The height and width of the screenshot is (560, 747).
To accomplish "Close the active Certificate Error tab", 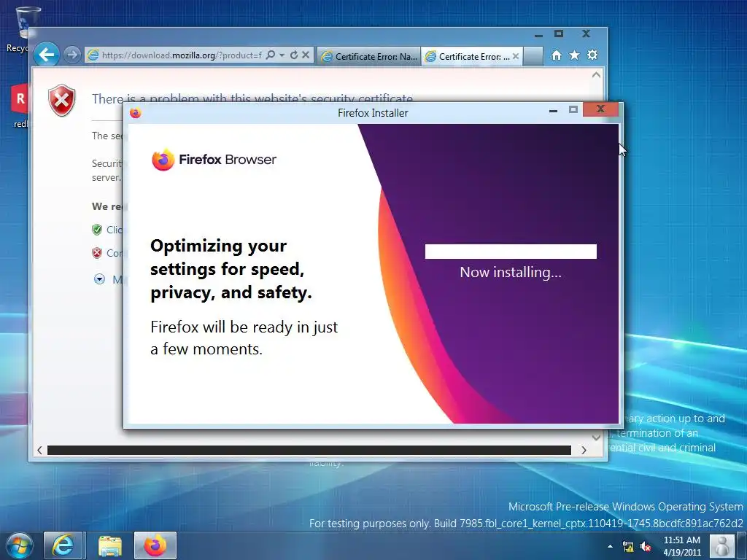I will [516, 56].
